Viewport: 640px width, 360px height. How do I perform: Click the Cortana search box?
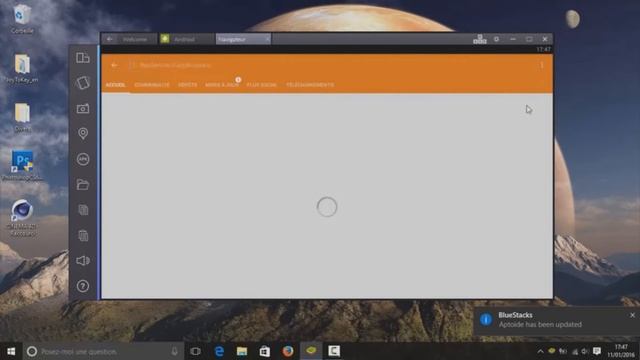click(x=102, y=351)
